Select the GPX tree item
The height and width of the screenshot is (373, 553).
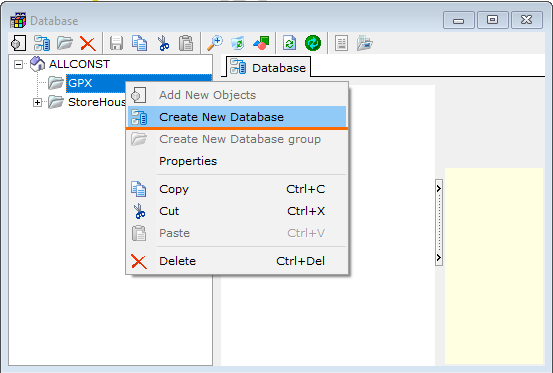pyautogui.click(x=80, y=83)
